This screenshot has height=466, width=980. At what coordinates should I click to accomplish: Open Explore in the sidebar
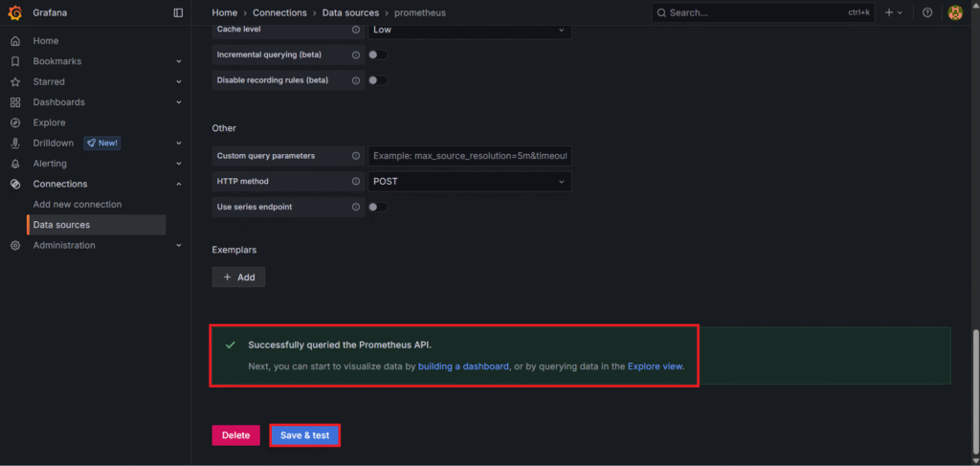(50, 122)
